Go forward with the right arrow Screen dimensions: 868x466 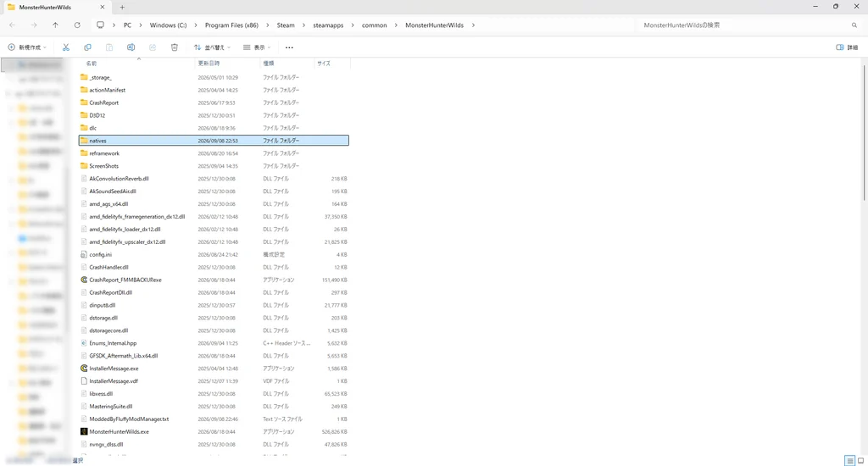34,25
